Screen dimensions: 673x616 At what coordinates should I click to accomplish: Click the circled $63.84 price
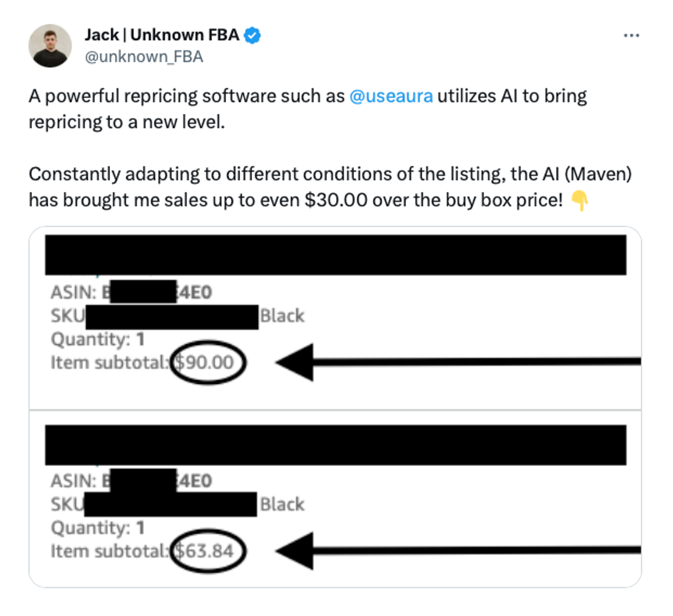point(209,550)
